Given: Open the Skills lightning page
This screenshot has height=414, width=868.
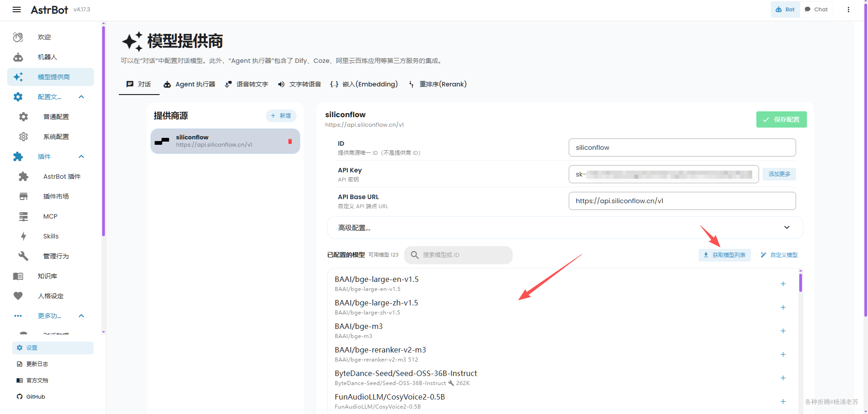Looking at the screenshot, I should pyautogui.click(x=51, y=236).
